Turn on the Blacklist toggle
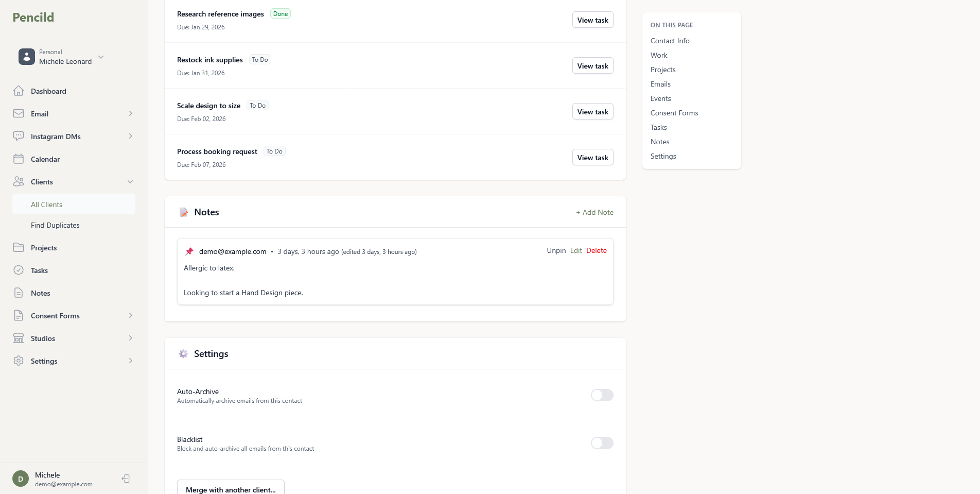This screenshot has width=980, height=494. tap(602, 443)
